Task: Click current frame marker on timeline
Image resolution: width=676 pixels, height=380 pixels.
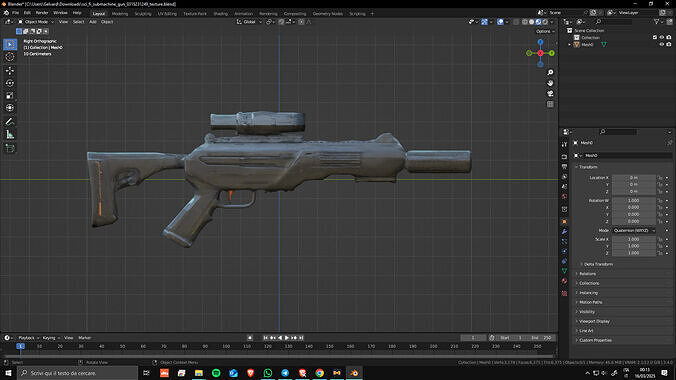Action: click(x=20, y=346)
